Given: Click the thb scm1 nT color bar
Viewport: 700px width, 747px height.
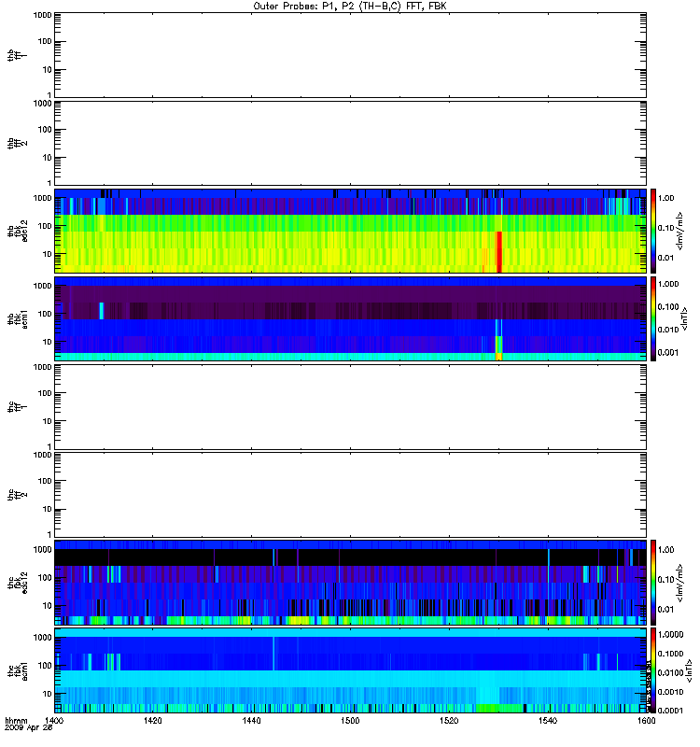Looking at the screenshot, I should click(653, 318).
